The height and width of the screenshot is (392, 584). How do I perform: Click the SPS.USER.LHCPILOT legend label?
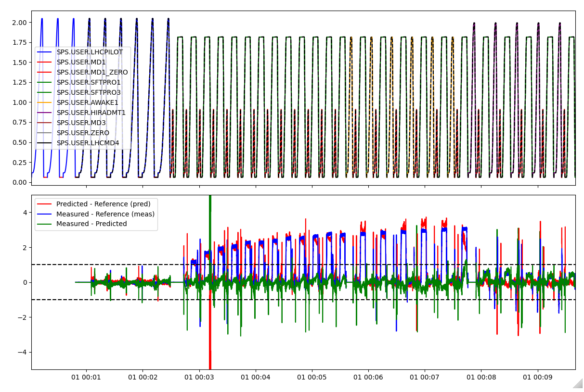click(x=90, y=52)
